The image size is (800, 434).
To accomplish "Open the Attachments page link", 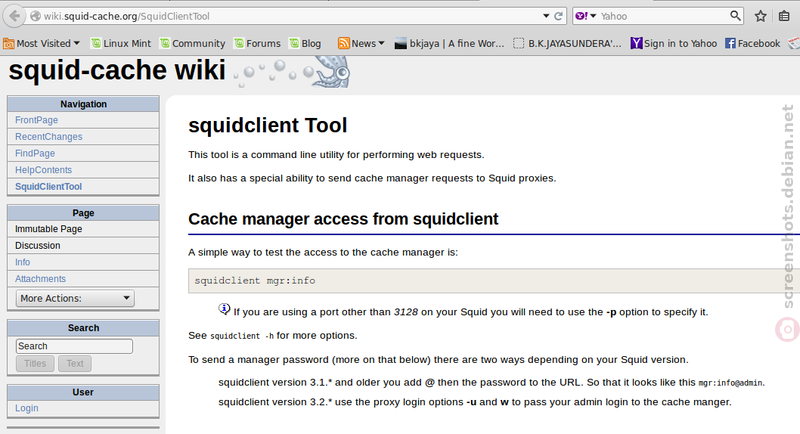I will [40, 279].
